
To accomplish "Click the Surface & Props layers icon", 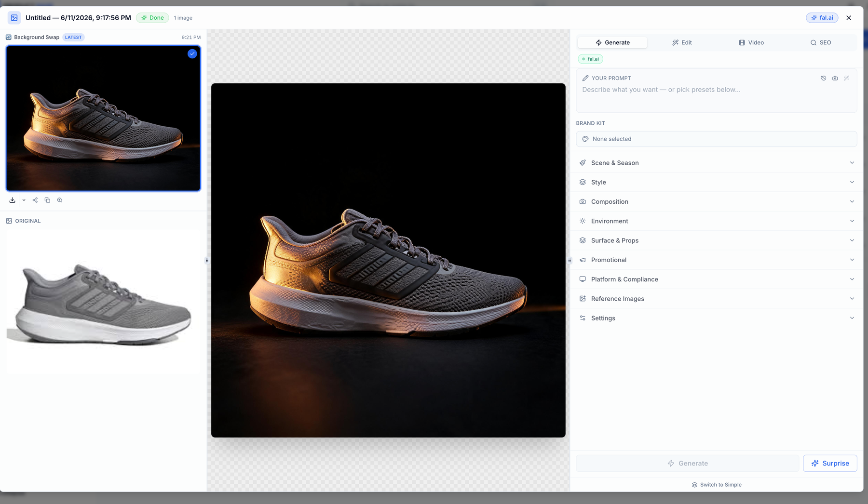I will point(583,240).
